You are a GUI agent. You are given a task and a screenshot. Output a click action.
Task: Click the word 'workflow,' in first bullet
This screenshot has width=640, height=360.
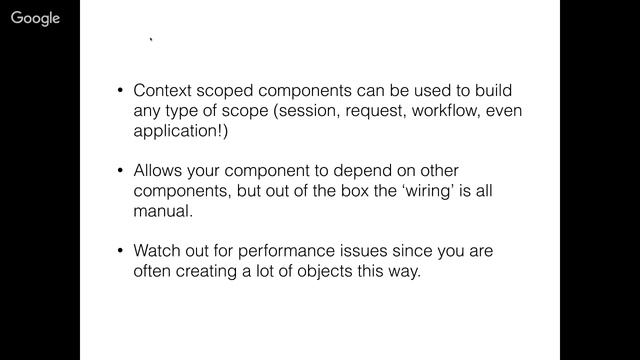446,111
